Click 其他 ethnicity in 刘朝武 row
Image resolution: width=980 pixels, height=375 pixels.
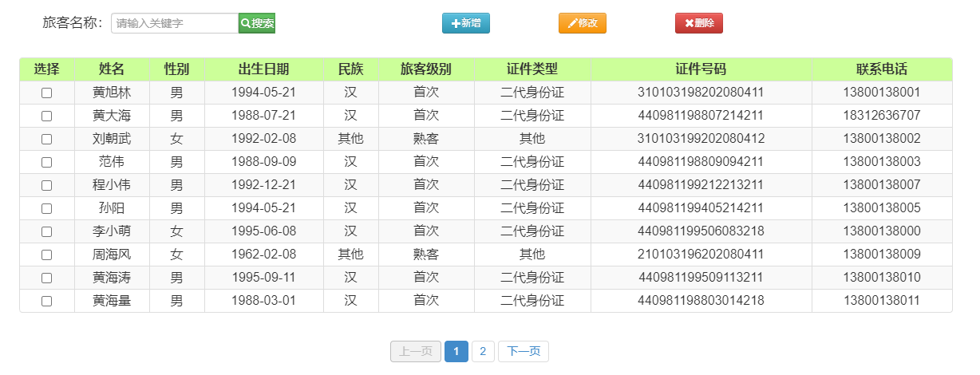(351, 139)
